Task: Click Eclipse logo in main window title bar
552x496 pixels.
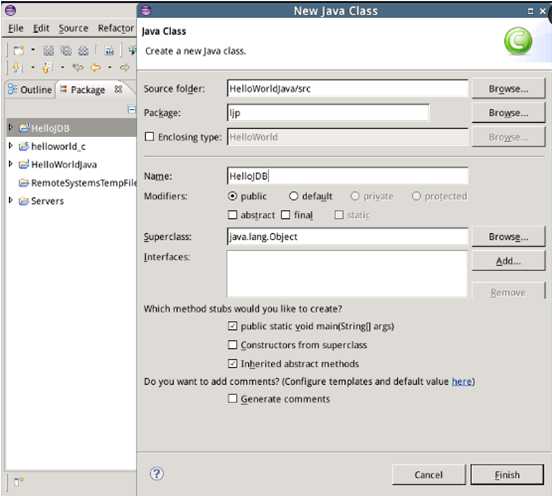Action: coord(11,10)
